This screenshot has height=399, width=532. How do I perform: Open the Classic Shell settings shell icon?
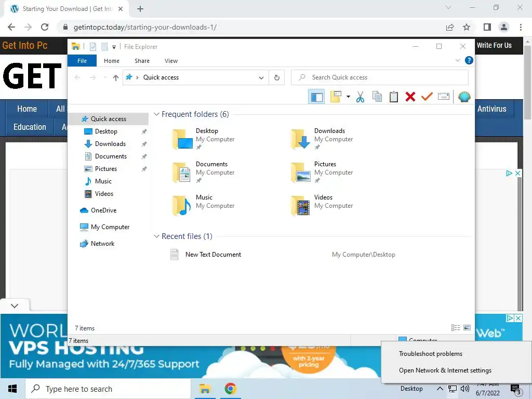point(464,97)
